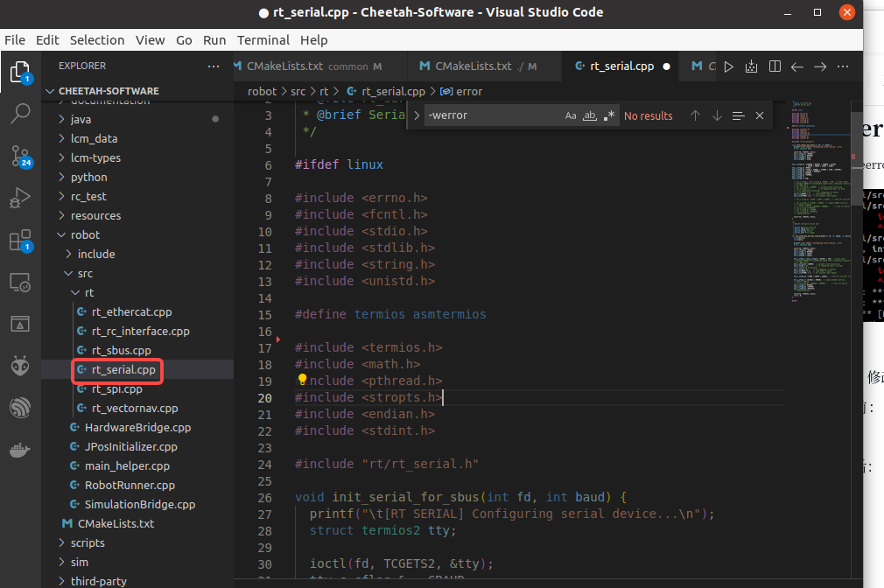Toggle Use Regular Expression in find widget

click(609, 115)
